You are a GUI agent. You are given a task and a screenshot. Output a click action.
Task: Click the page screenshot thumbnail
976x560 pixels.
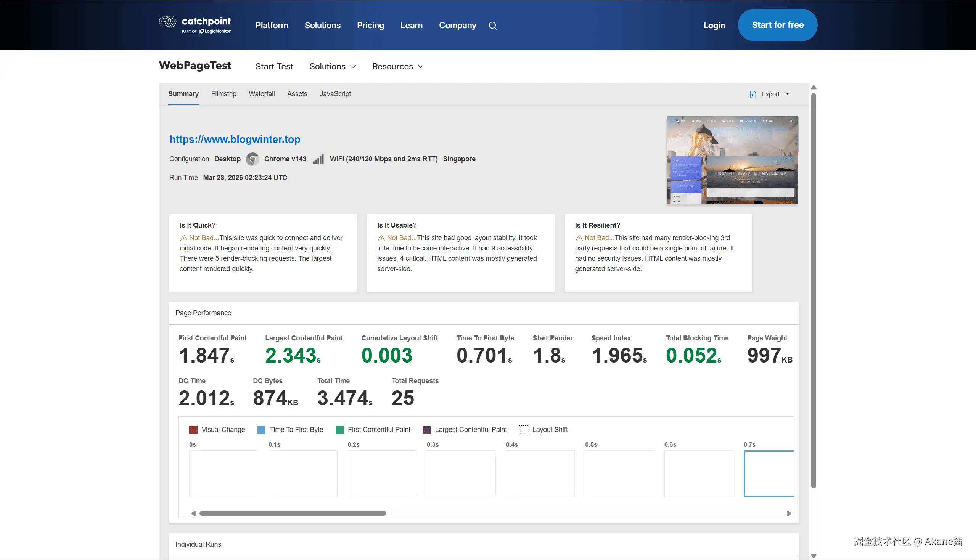[732, 160]
